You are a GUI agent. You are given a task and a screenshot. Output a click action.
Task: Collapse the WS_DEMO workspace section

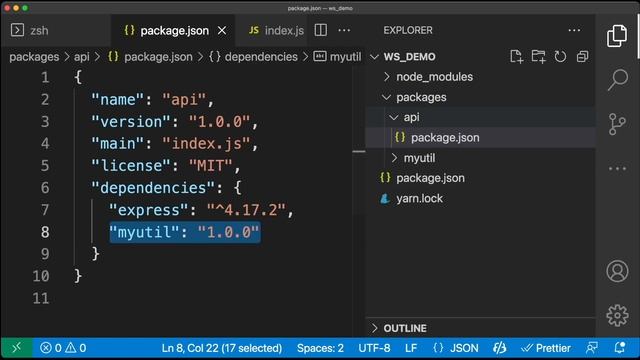tap(409, 57)
